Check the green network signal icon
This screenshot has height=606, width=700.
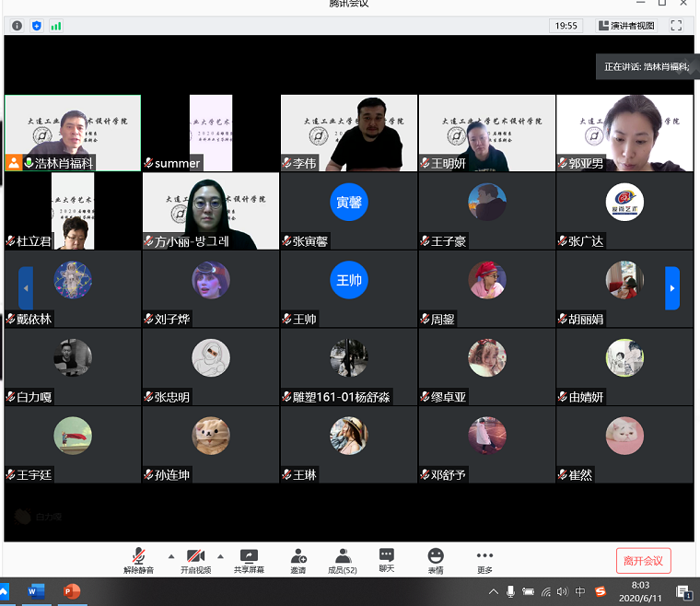[x=56, y=26]
